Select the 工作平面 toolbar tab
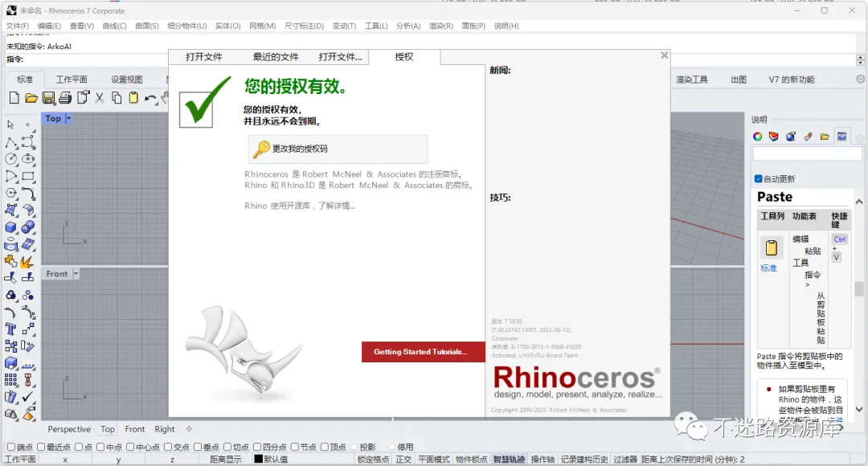This screenshot has width=868, height=466. (x=72, y=80)
